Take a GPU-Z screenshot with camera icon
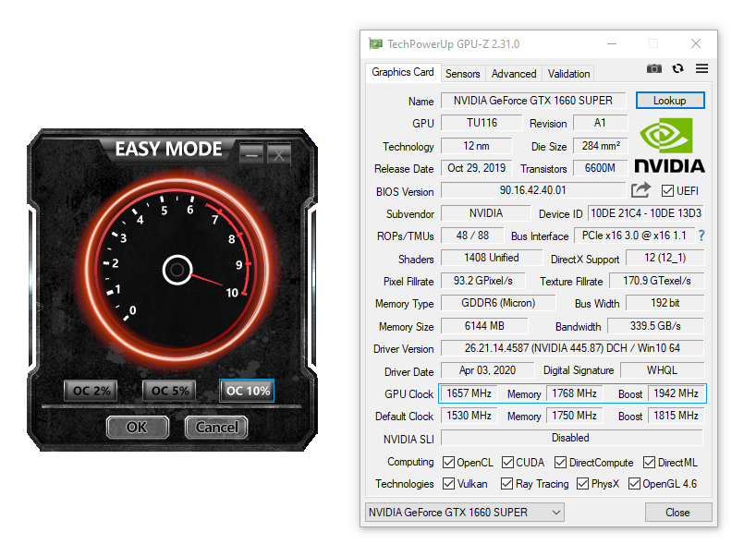The height and width of the screenshot is (556, 756). [x=653, y=68]
